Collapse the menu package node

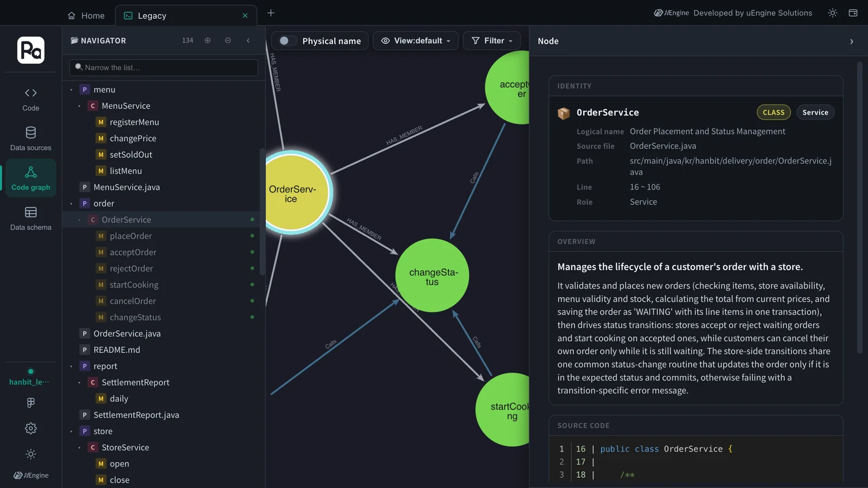click(x=71, y=90)
